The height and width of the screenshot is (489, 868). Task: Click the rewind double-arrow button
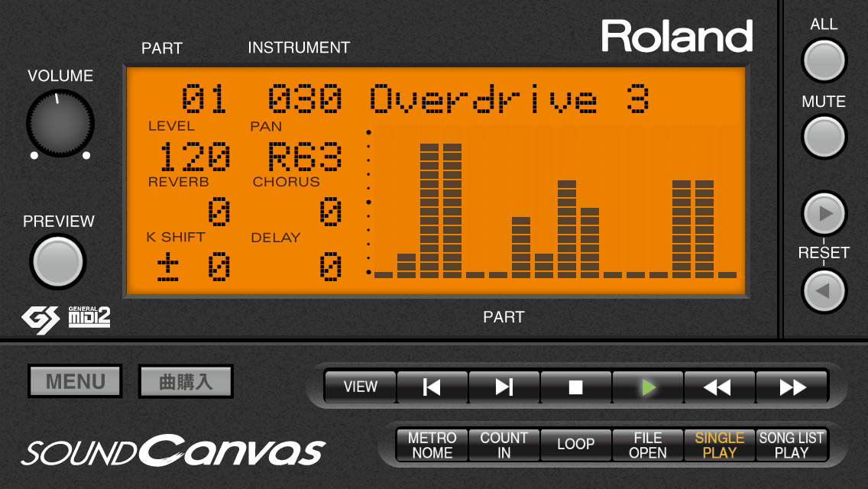coord(719,387)
